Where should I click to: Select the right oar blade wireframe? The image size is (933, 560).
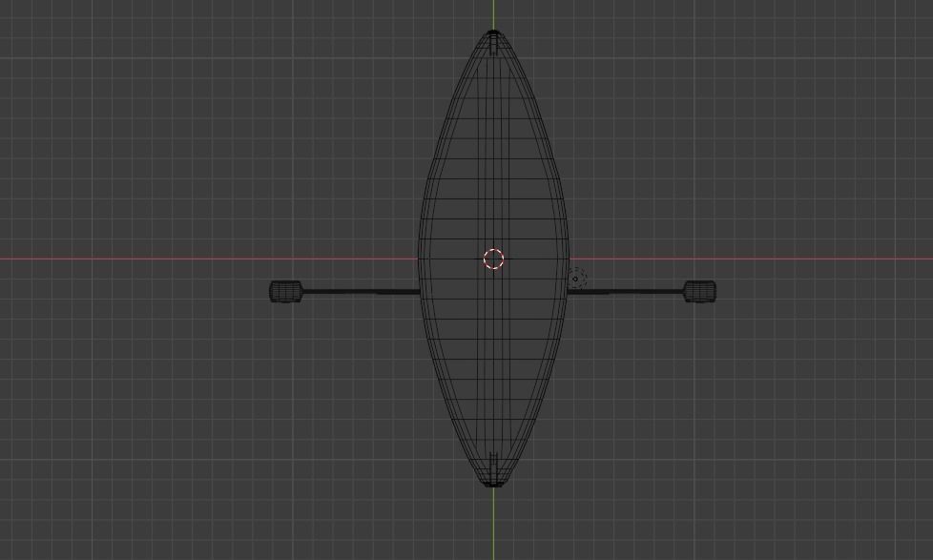click(x=699, y=291)
